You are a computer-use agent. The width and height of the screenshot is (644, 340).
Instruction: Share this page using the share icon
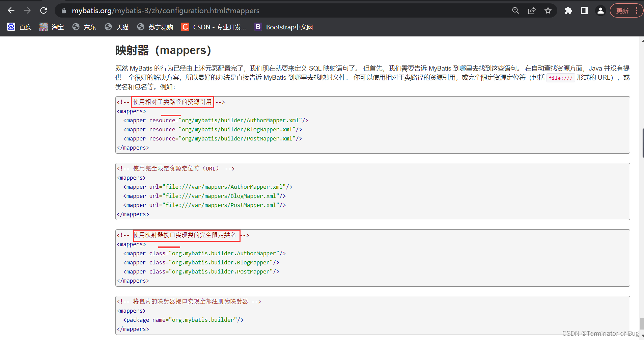click(532, 10)
